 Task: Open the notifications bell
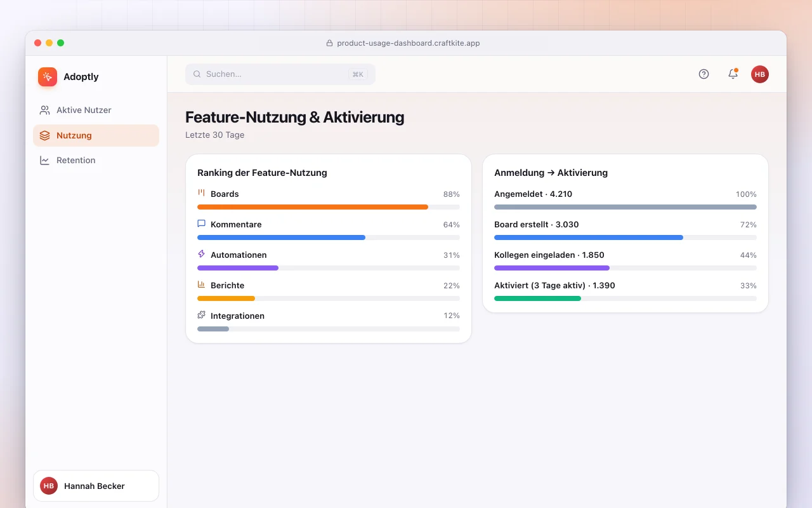733,74
